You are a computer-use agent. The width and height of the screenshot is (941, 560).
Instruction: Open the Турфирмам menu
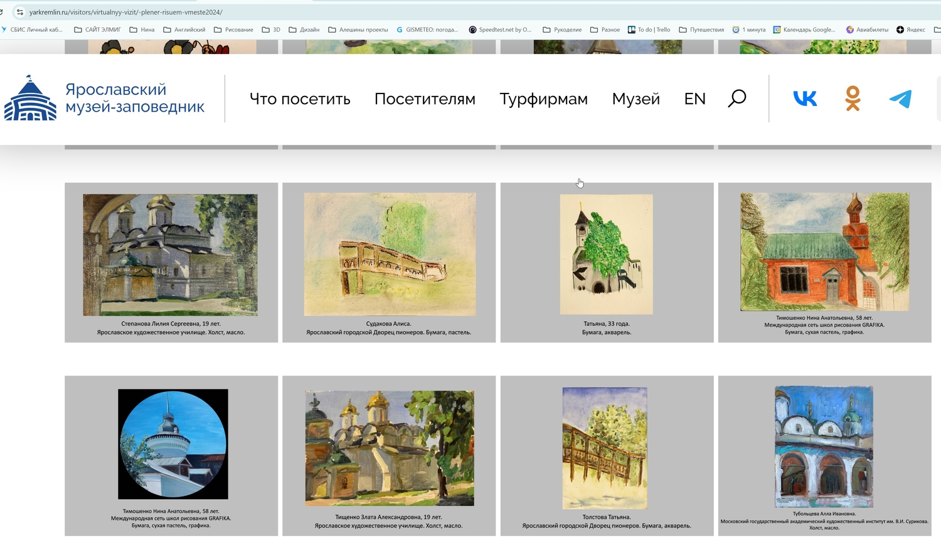coord(543,99)
